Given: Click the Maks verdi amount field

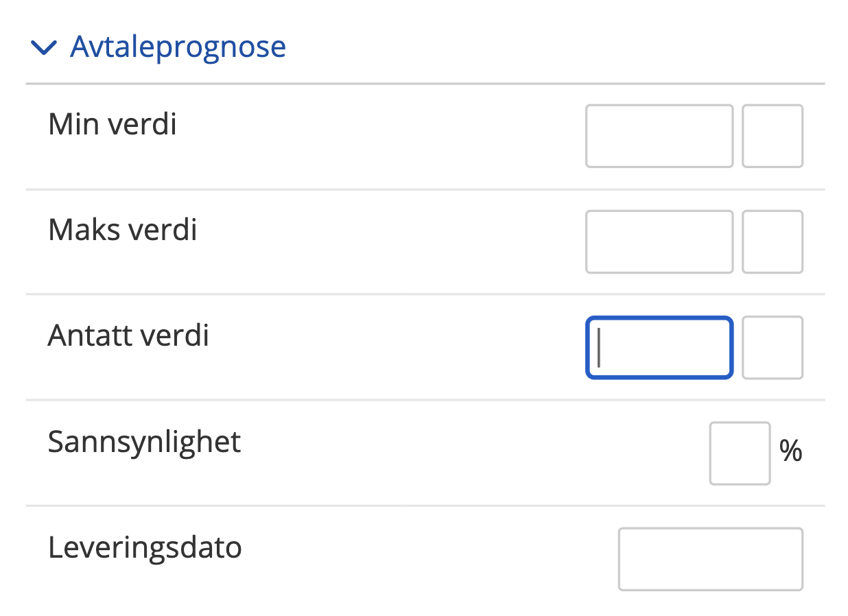Looking at the screenshot, I should [x=659, y=241].
